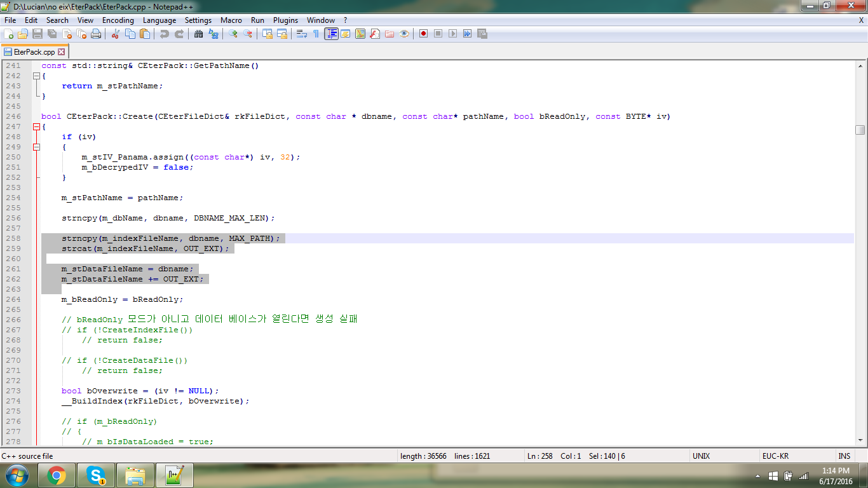This screenshot has height=488, width=868.
Task: Collapse the if block fold at line 249
Action: click(36, 147)
